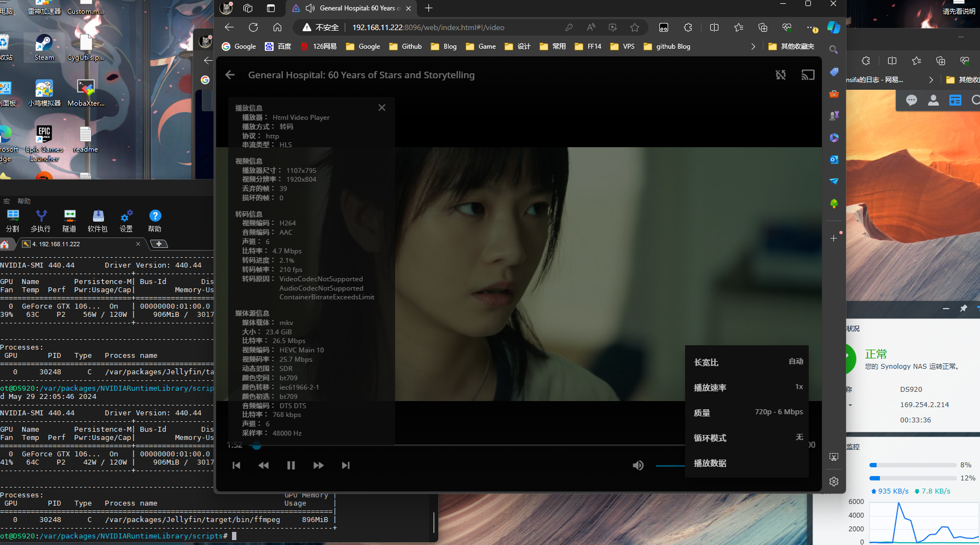Click 多执行 MultiExec in MobaXterm toolbar
The image size is (980, 545).
[40, 221]
